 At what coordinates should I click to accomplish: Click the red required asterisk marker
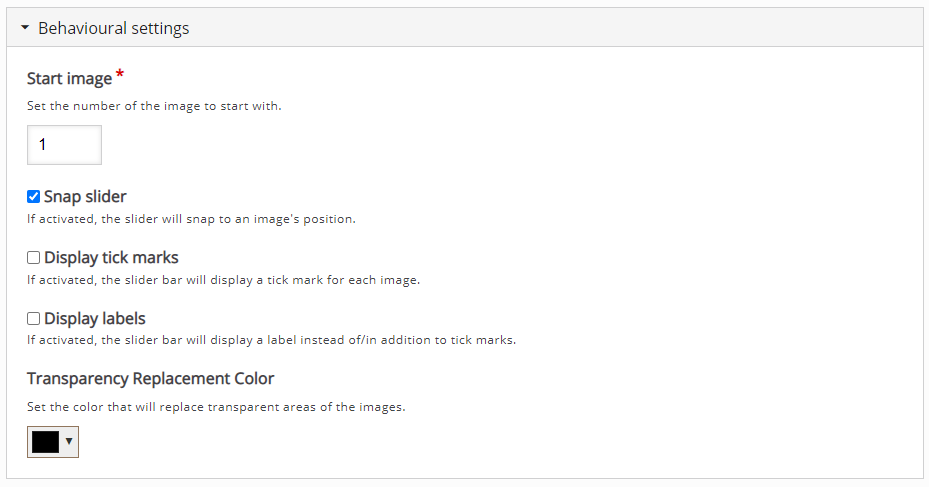coord(121,75)
